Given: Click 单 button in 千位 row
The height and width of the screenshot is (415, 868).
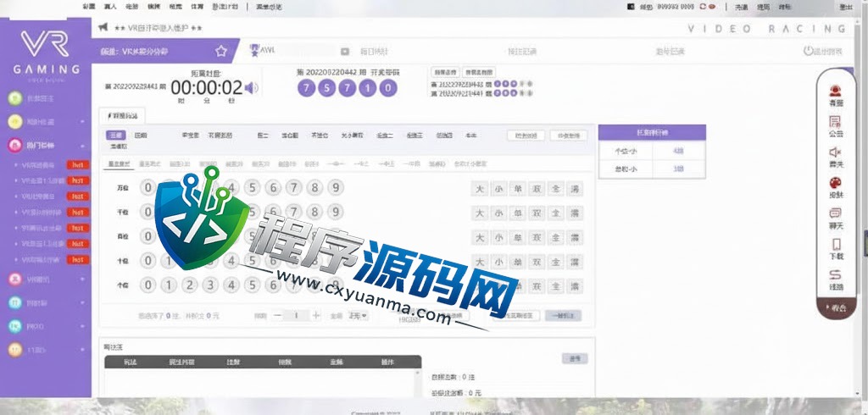Looking at the screenshot, I should click(518, 213).
